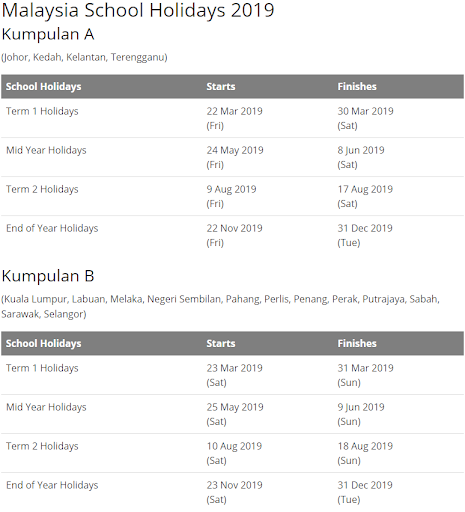The width and height of the screenshot is (465, 512).
Task: Click the 17 Aug 2019 finish date
Action: click(365, 189)
